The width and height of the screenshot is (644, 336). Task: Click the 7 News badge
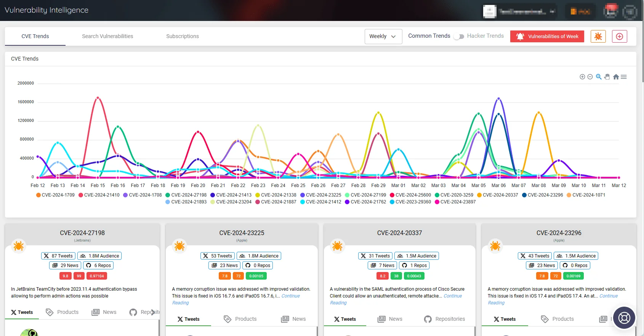pyautogui.click(x=382, y=266)
